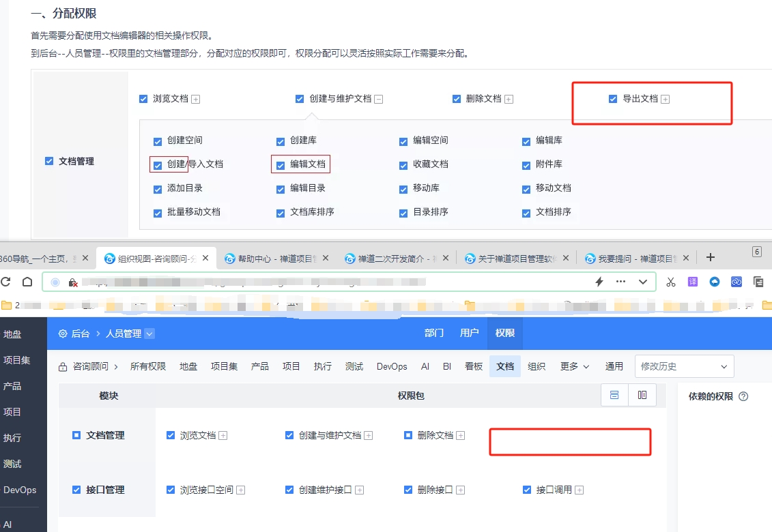
Task: Click the scissors screenshot icon in toolbar
Action: pos(671,282)
